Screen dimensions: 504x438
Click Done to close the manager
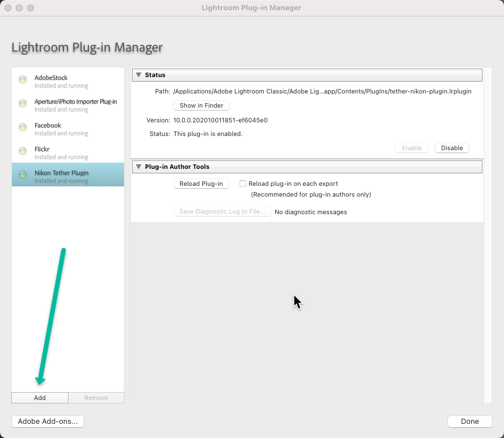click(469, 422)
